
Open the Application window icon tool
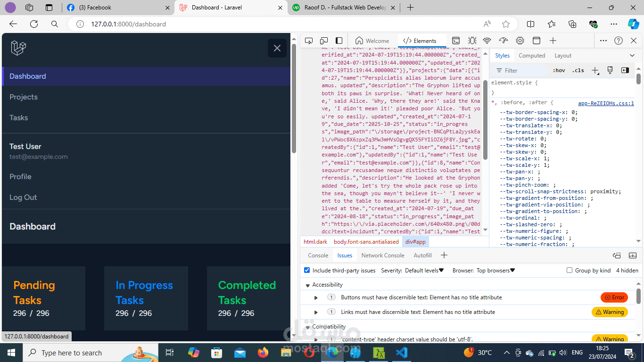tap(536, 41)
